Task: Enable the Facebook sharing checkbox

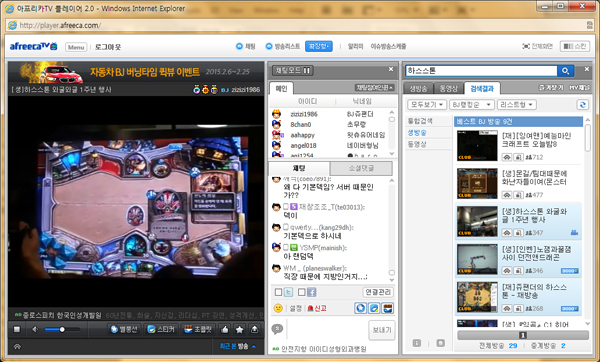Action: coord(302,292)
